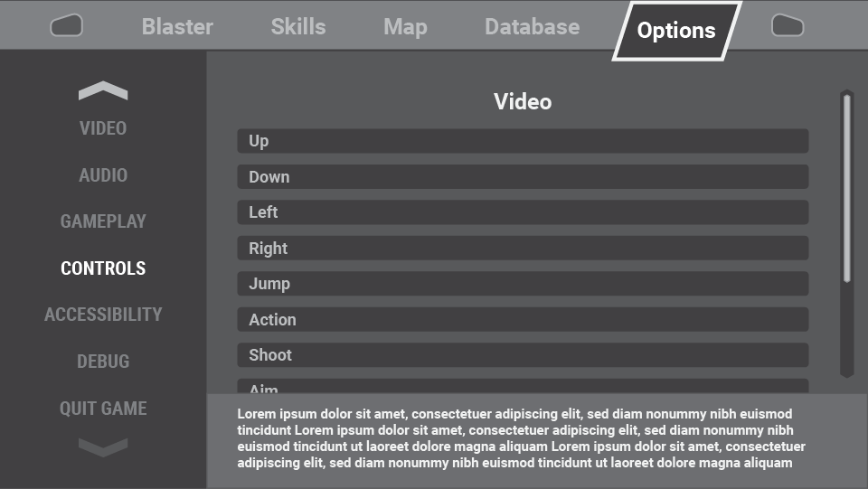Click the left shoulder button icon
The width and height of the screenshot is (868, 489).
(66, 25)
